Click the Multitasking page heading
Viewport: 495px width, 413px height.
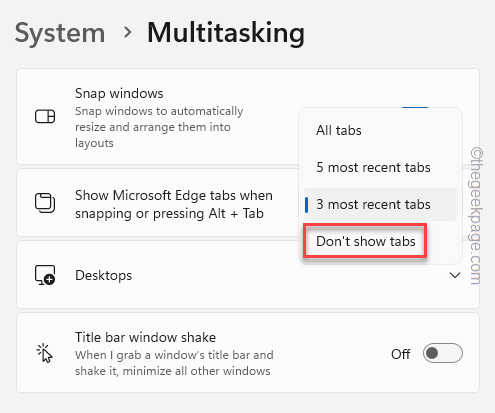pyautogui.click(x=226, y=33)
